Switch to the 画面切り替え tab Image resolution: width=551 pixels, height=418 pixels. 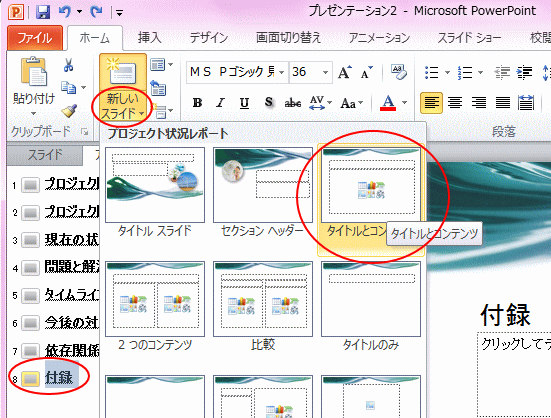(x=289, y=38)
